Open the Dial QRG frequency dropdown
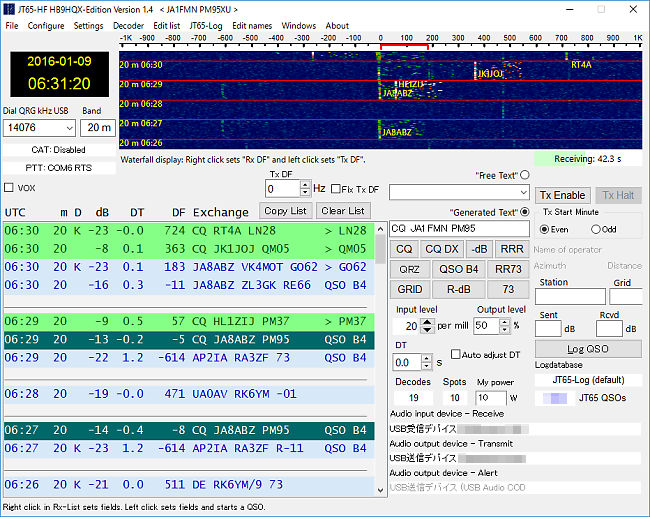The height and width of the screenshot is (517, 650). [x=69, y=128]
